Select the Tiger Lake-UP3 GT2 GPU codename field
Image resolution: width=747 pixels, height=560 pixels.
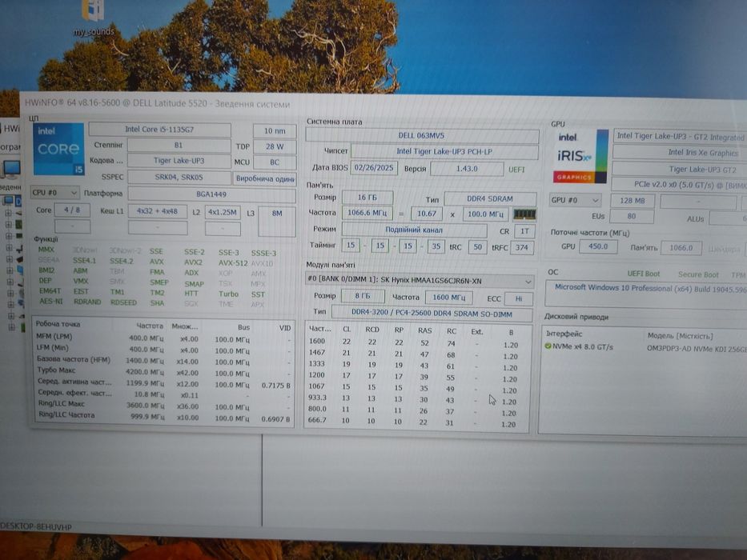pyautogui.click(x=681, y=169)
